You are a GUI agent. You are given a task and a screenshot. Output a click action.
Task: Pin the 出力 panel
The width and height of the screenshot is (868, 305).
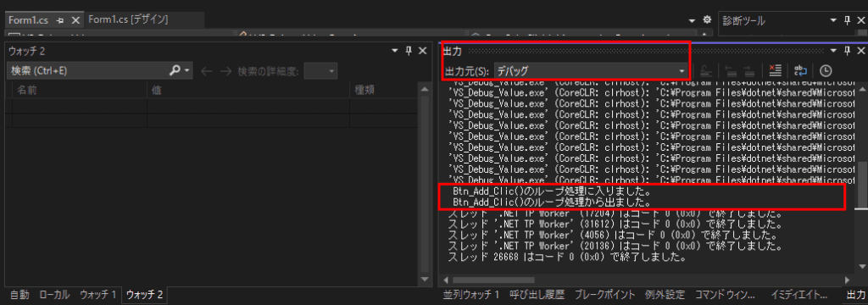click(x=847, y=51)
